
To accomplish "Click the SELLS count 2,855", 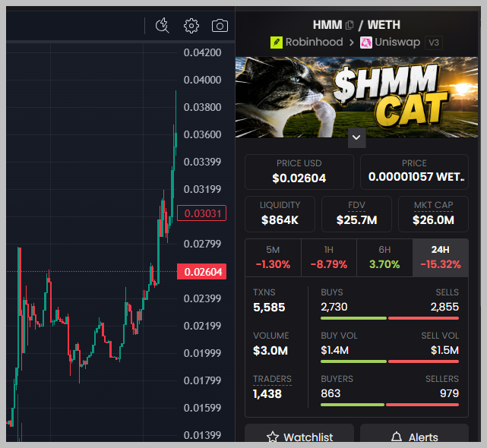I will coord(444,307).
